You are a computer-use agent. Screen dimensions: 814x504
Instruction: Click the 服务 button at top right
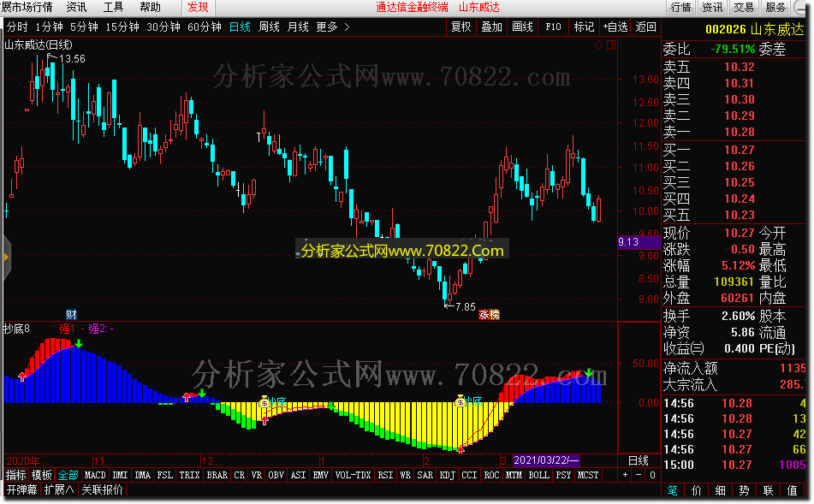(x=775, y=7)
